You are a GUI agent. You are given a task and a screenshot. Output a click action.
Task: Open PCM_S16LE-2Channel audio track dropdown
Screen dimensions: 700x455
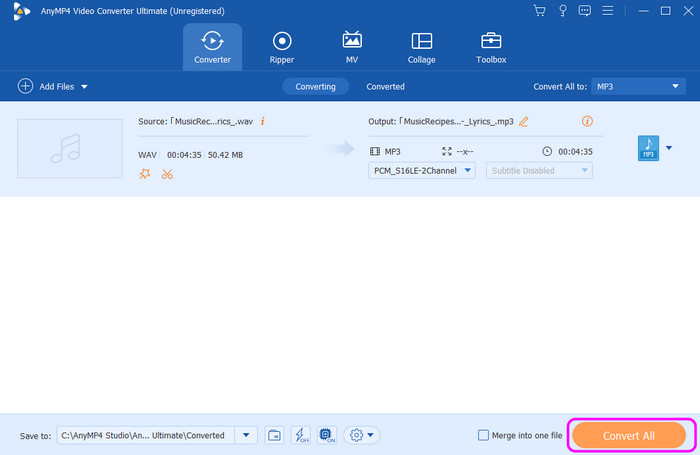tap(421, 171)
